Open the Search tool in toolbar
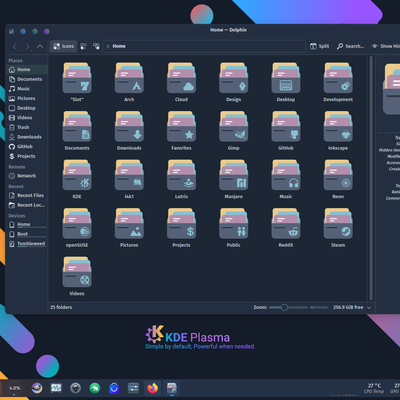Screen dimensions: 400x400 pos(350,46)
